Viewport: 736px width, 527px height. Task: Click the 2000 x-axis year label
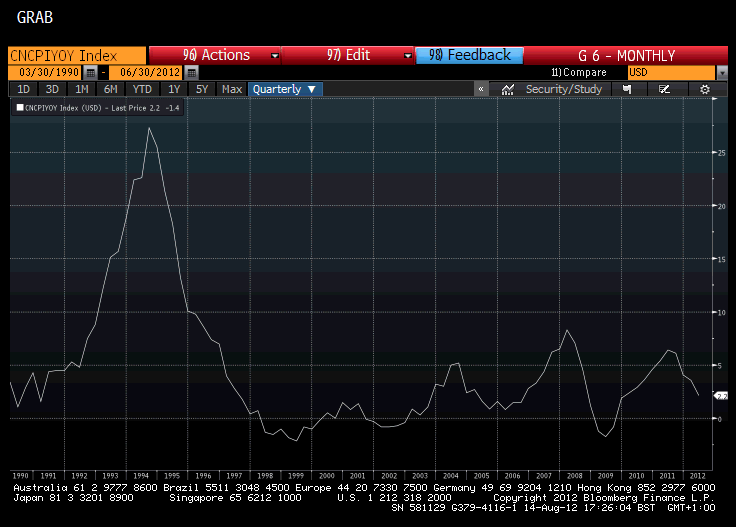point(327,475)
